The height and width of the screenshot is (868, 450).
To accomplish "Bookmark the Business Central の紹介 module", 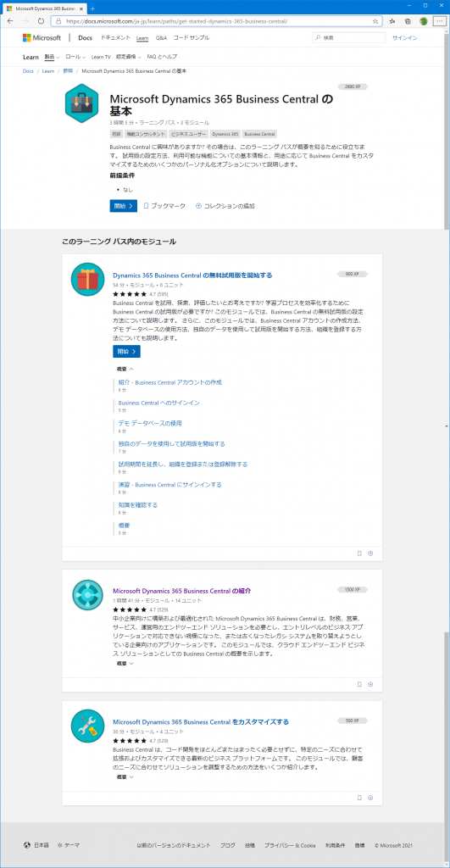I will point(359,684).
